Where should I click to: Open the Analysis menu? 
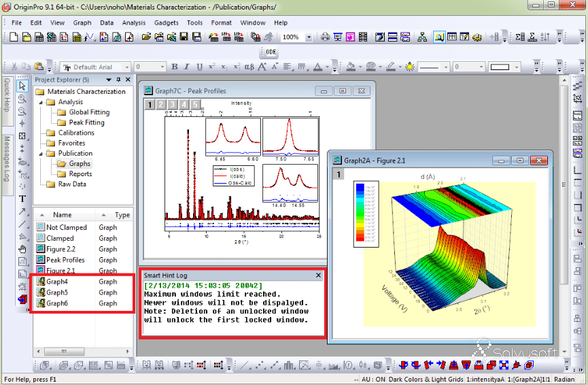(133, 22)
